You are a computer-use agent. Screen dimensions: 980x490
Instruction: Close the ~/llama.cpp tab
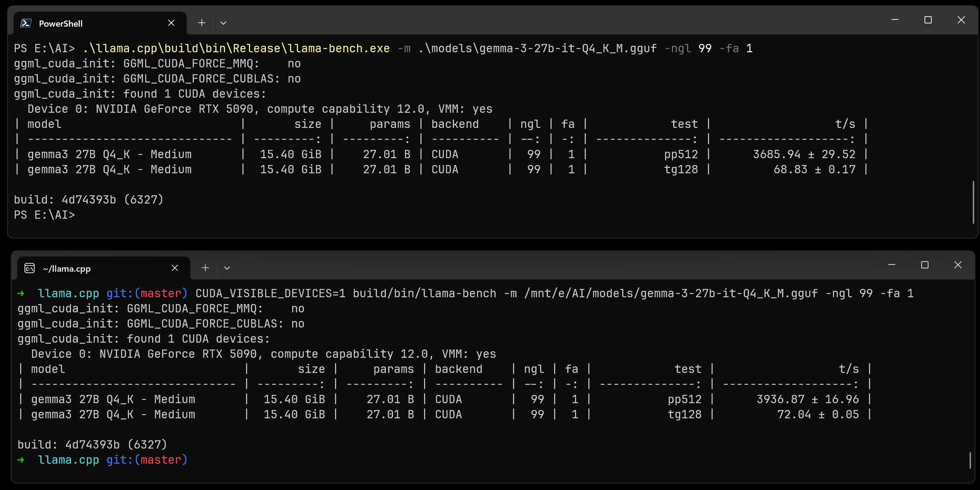(x=175, y=268)
